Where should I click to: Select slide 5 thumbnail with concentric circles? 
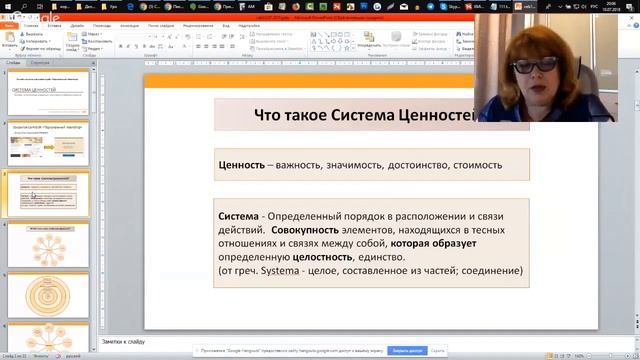[x=48, y=295]
